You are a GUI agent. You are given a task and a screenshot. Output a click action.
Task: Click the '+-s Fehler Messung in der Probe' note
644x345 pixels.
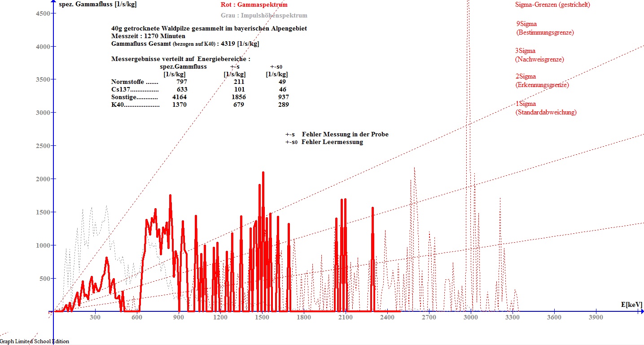337,135
